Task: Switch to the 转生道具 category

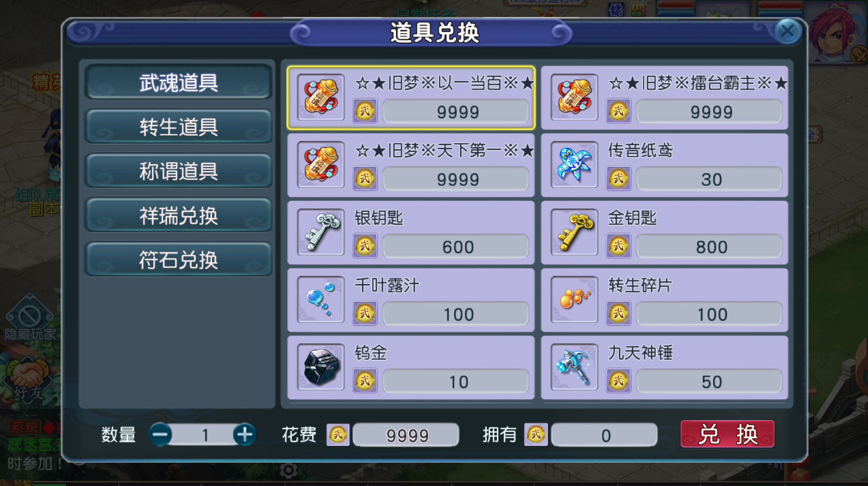Action: click(179, 126)
